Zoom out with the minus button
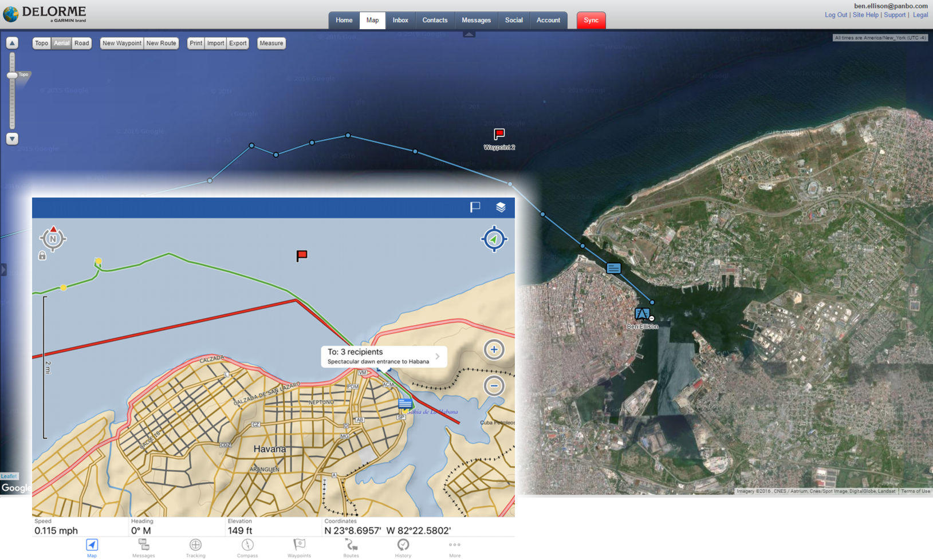This screenshot has height=560, width=933. [x=494, y=386]
